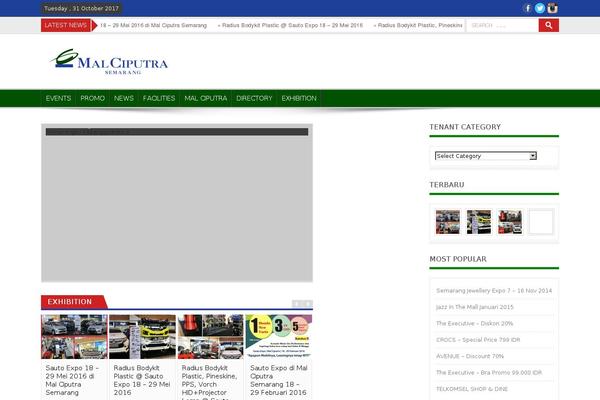The height and width of the screenshot is (400, 600).
Task: Open the third Terbaru thumbnail
Action: pos(510,222)
